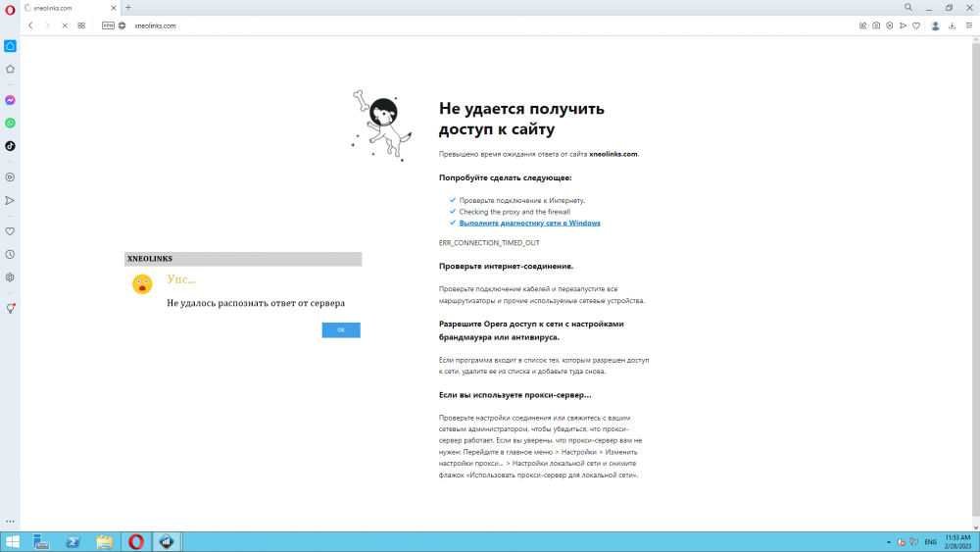The height and width of the screenshot is (552, 980).
Task: Switch to Opera in the taskbar
Action: click(x=135, y=541)
